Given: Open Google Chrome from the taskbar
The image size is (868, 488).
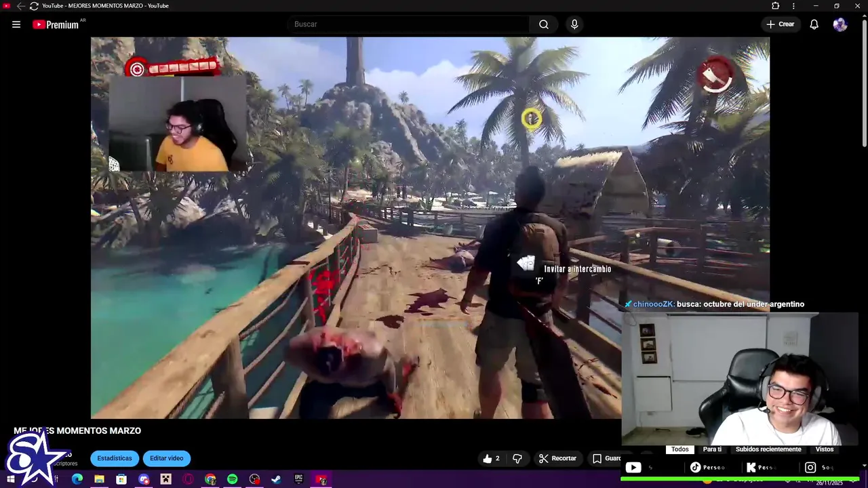Looking at the screenshot, I should (210, 479).
